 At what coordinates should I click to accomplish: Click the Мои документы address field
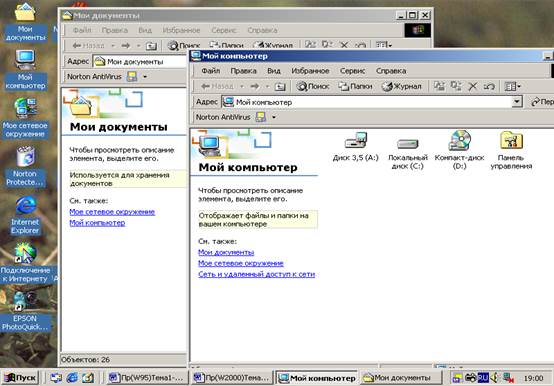click(140, 61)
